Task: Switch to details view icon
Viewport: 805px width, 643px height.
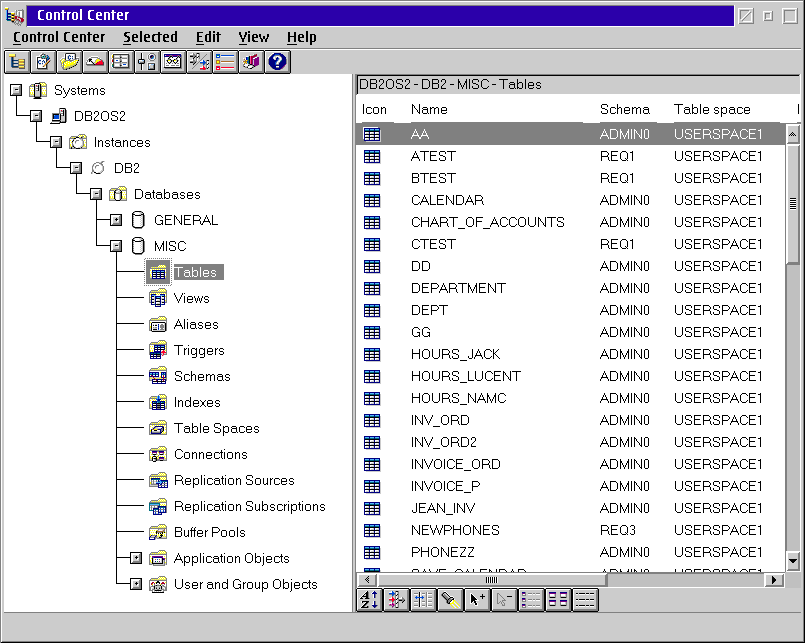Action: point(531,599)
